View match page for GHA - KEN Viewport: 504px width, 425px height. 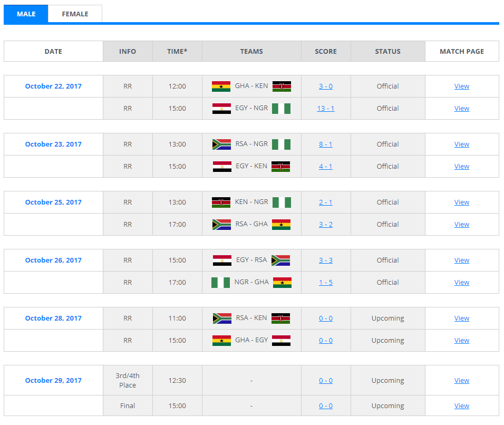click(462, 86)
